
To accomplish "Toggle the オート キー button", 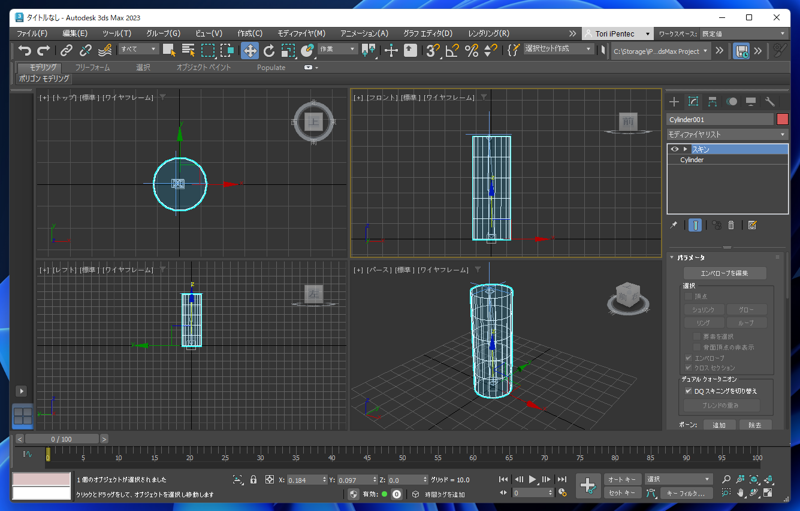I will 621,479.
